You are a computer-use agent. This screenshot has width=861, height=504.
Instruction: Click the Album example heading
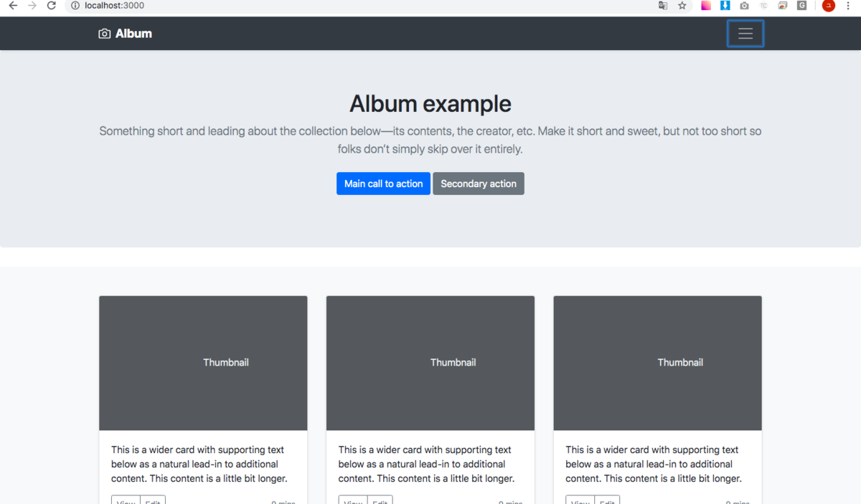[x=430, y=104]
